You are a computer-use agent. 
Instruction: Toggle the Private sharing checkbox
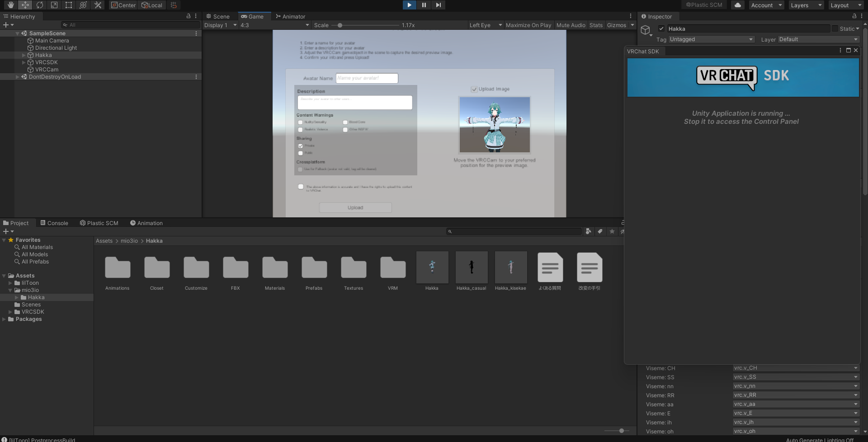(x=300, y=146)
